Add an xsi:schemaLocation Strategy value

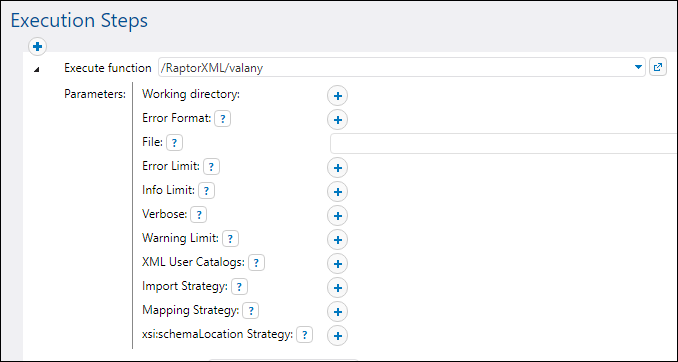click(x=338, y=336)
